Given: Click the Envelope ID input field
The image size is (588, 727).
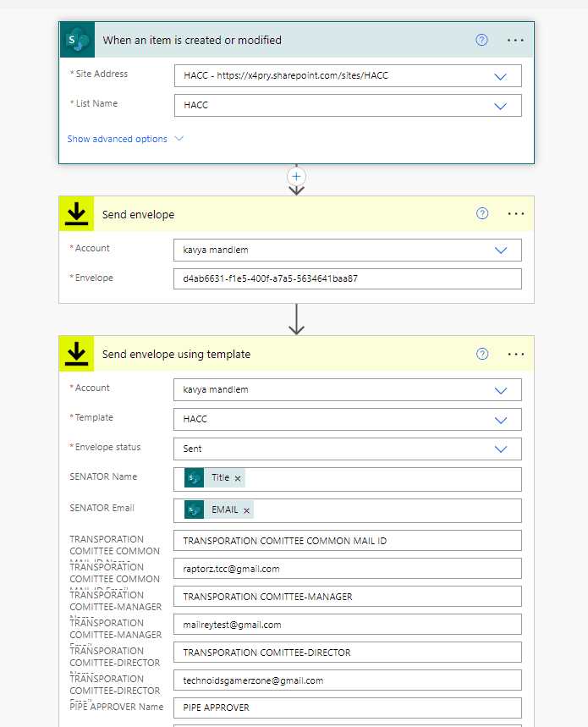Looking at the screenshot, I should click(348, 278).
